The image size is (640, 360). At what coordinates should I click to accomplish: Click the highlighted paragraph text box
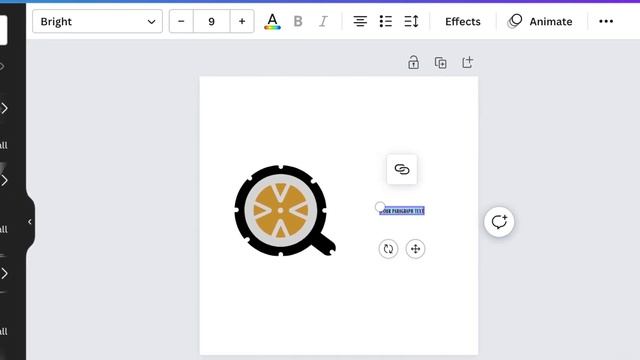pyautogui.click(x=402, y=211)
